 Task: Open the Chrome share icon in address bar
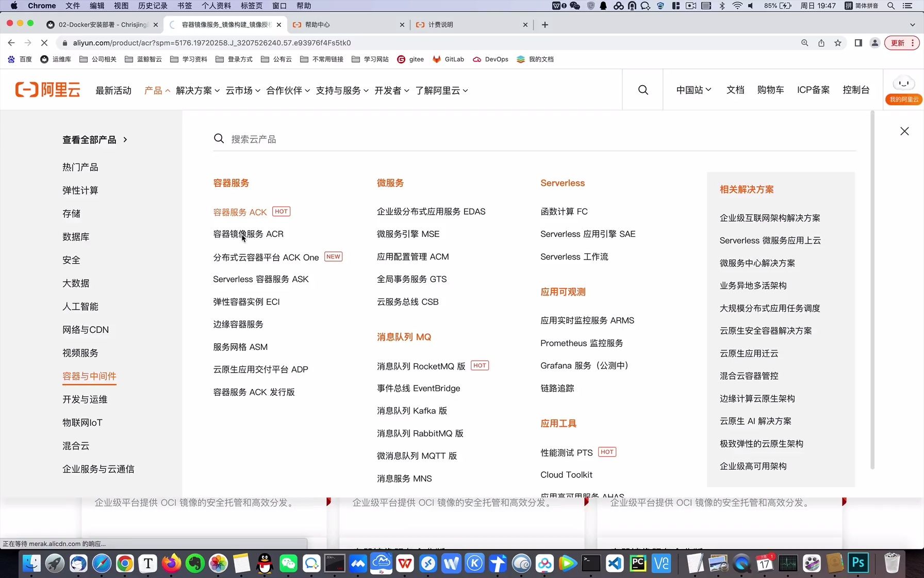point(821,43)
